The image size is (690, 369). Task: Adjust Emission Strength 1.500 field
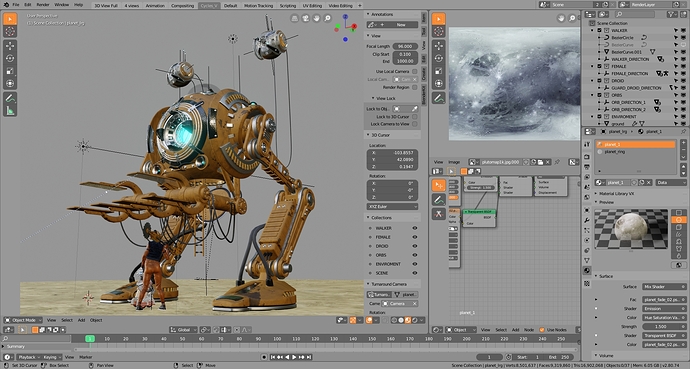point(664,327)
